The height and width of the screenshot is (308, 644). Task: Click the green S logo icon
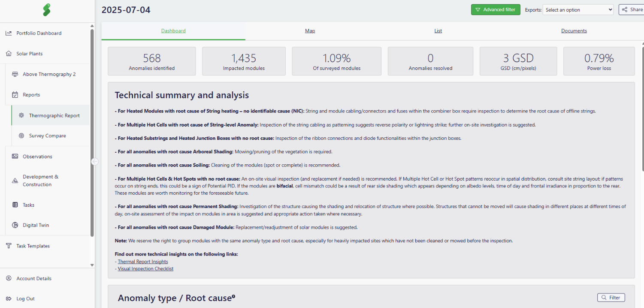point(47,10)
